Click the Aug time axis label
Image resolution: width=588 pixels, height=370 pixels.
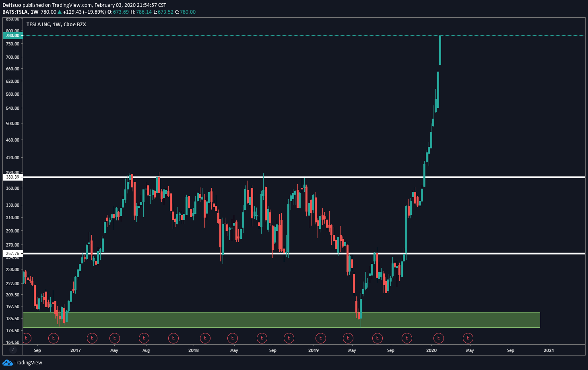(146, 350)
